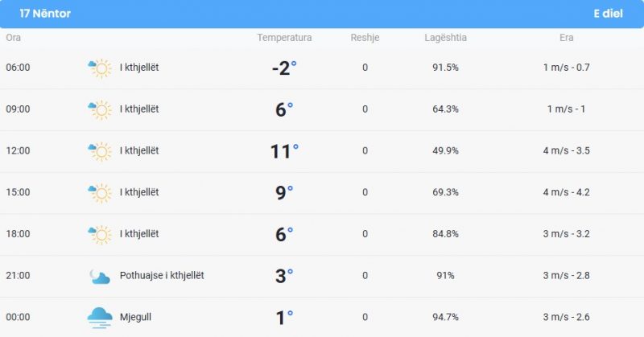
Task: Select the Lagështia column header
Action: (446, 38)
